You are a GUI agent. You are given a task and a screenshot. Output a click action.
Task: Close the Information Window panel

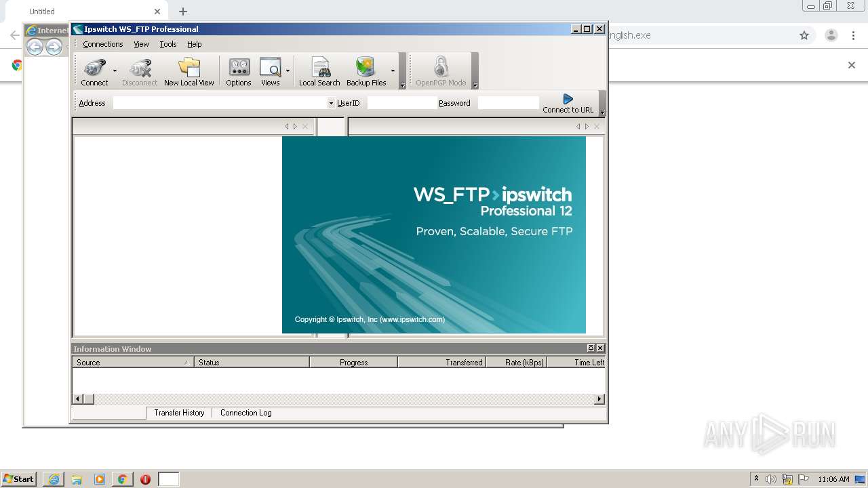click(599, 348)
